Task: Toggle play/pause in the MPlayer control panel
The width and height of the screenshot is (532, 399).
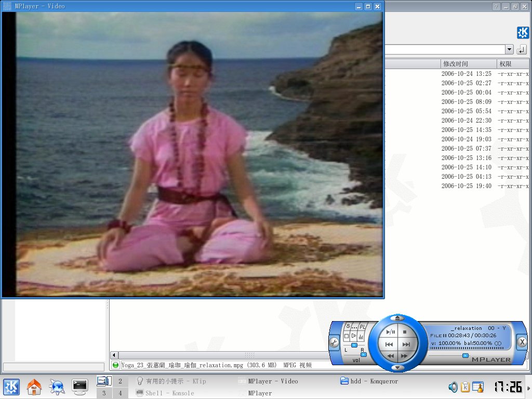Action: (390, 332)
